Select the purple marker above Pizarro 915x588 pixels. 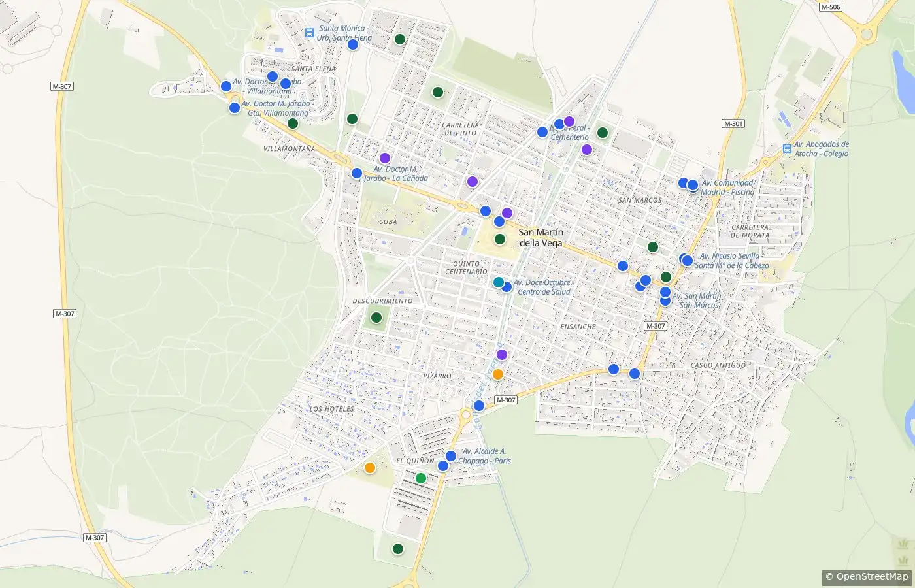tap(502, 355)
